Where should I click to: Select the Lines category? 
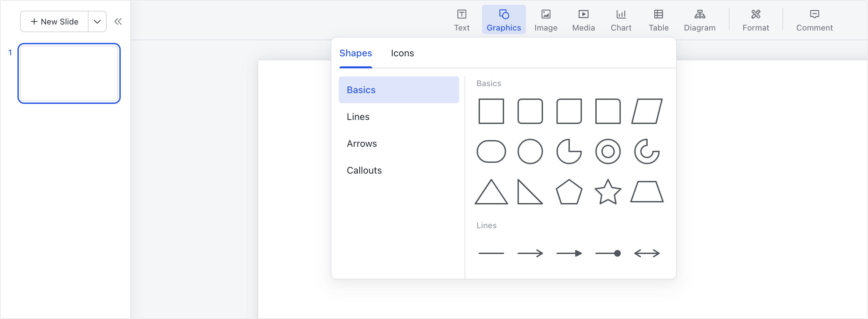399,117
